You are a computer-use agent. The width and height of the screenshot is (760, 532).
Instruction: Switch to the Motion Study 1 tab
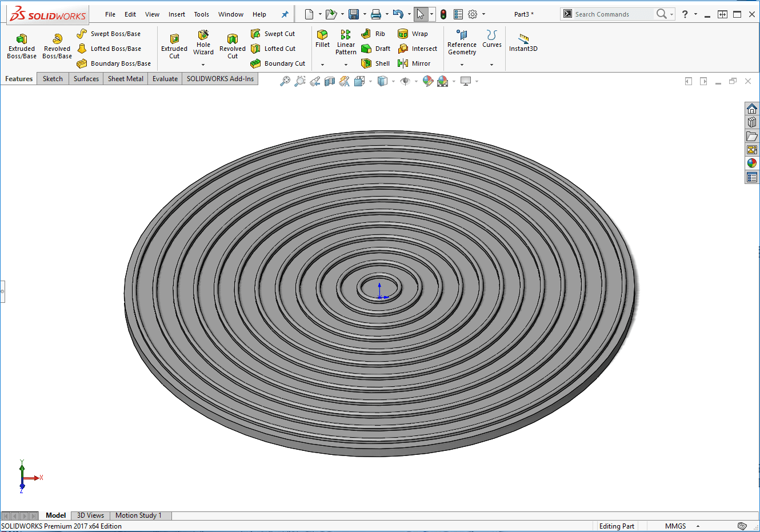point(138,515)
